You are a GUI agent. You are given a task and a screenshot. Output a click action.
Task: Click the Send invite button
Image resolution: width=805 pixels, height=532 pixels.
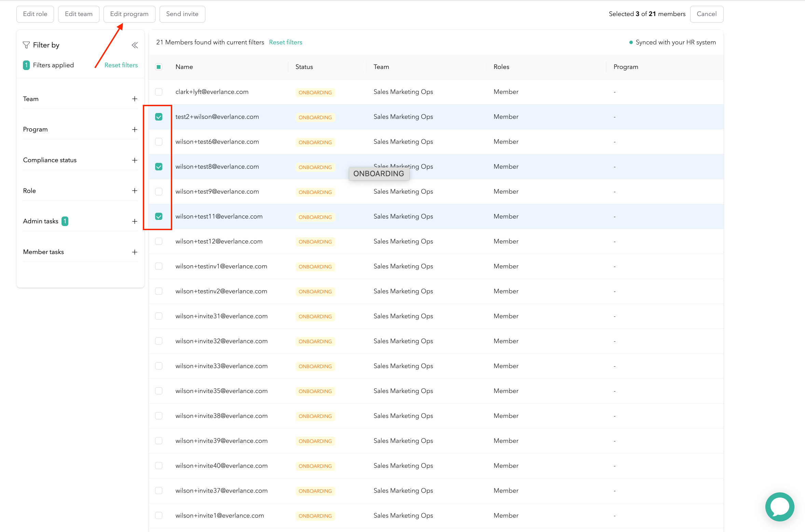(182, 14)
